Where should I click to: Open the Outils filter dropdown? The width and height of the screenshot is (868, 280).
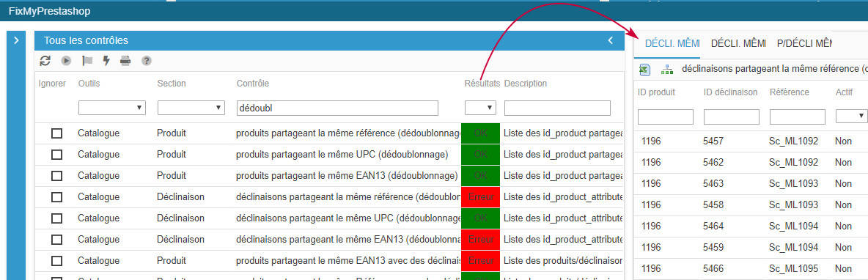pyautogui.click(x=112, y=108)
